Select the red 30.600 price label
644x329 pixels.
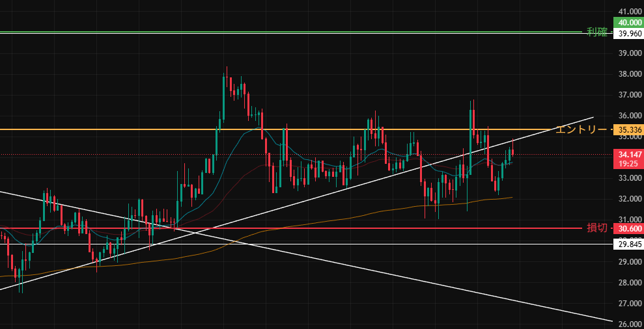click(628, 228)
